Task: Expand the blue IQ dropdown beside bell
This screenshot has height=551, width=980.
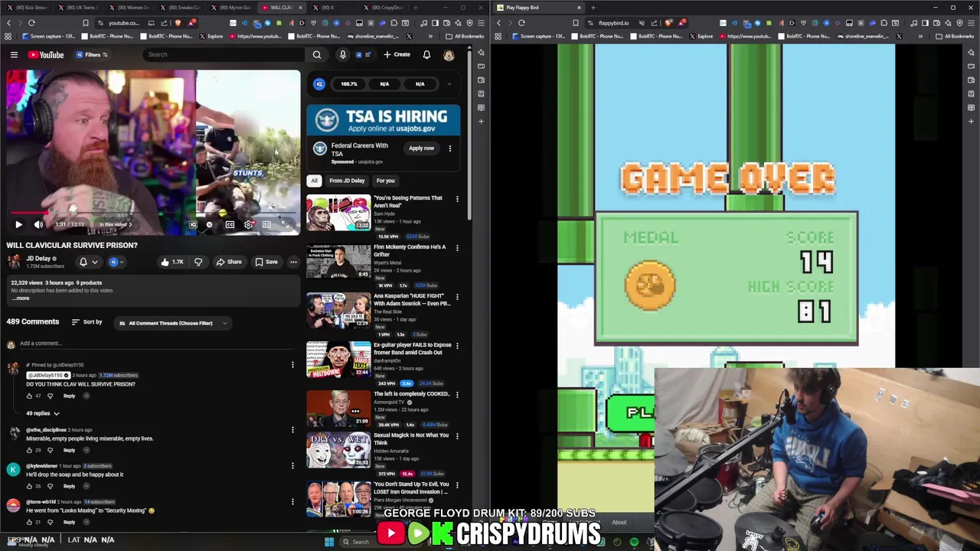Action: pyautogui.click(x=116, y=262)
